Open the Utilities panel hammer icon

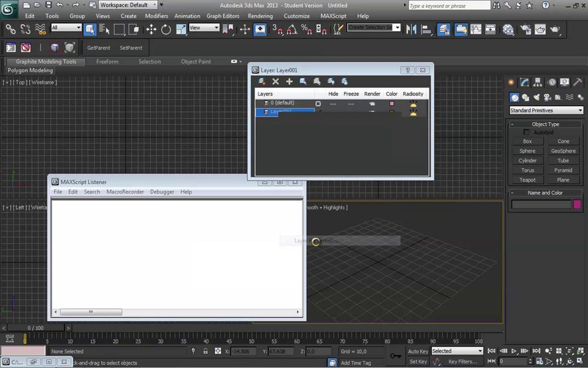(x=577, y=82)
